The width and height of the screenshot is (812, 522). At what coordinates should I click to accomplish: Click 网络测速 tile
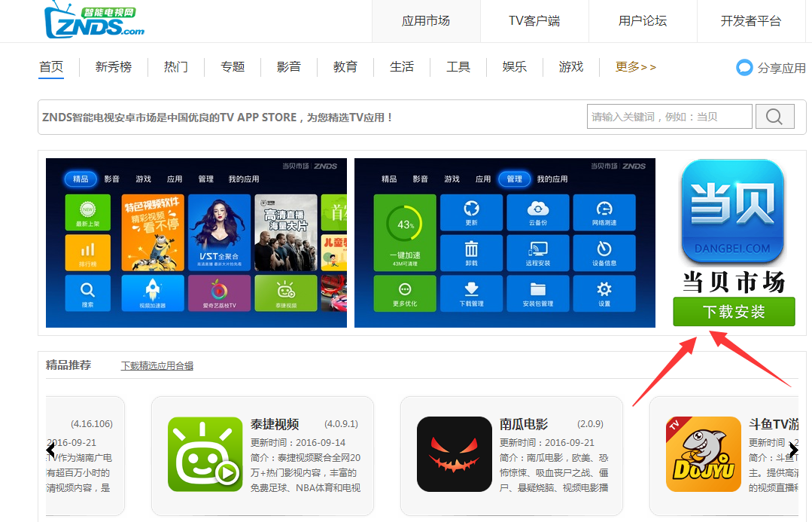[x=604, y=212]
